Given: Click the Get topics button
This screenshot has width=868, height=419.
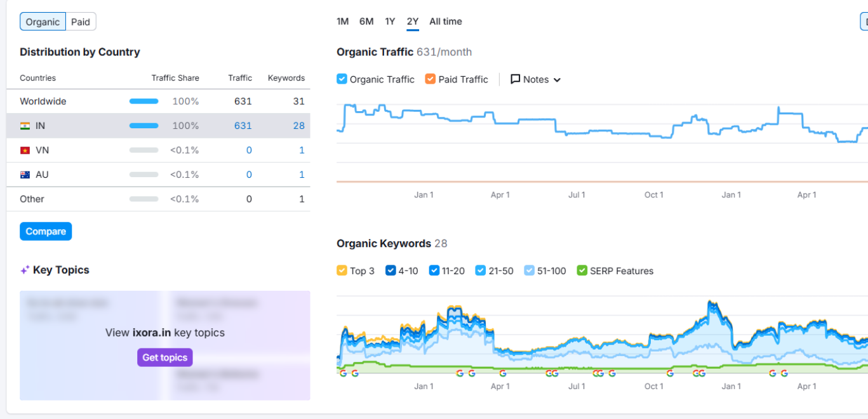Looking at the screenshot, I should pos(164,357).
